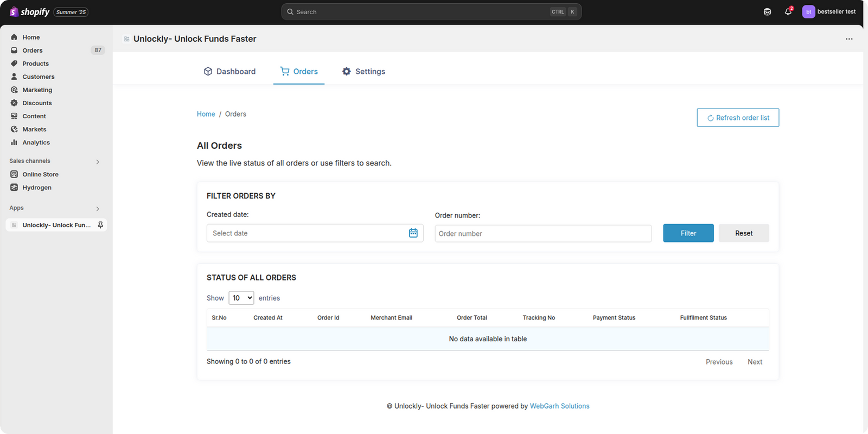Open the notifications bell
868x434 pixels.
(788, 11)
